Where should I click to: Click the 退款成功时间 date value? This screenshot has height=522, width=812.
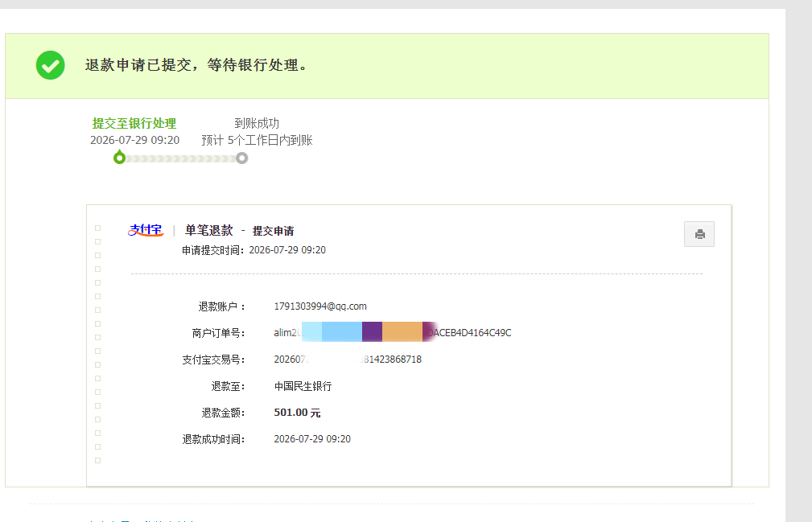(312, 439)
